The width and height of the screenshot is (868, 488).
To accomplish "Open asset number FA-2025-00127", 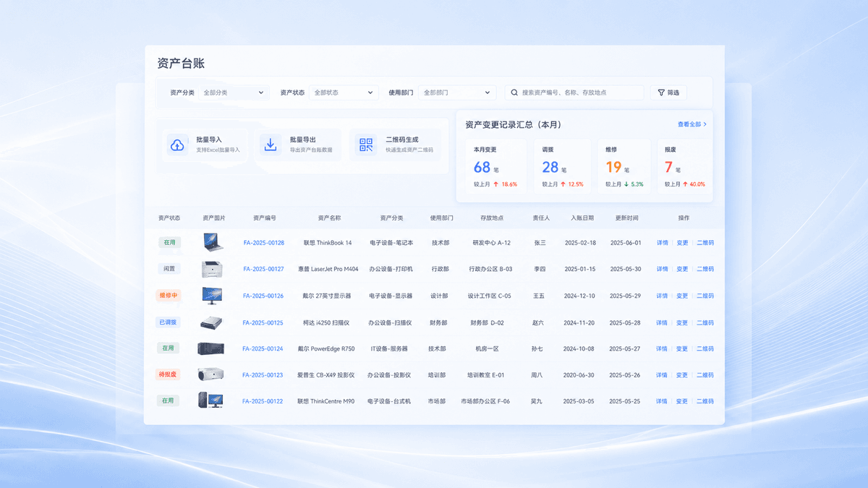I will [263, 269].
